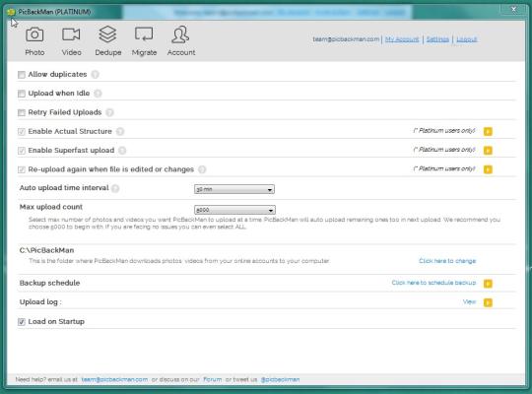Open the Migrate transfer icon
The width and height of the screenshot is (532, 394).
click(144, 34)
